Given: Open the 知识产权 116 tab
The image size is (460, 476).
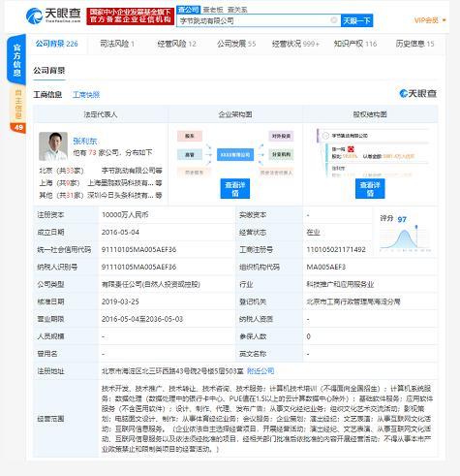Looking at the screenshot, I should (355, 44).
